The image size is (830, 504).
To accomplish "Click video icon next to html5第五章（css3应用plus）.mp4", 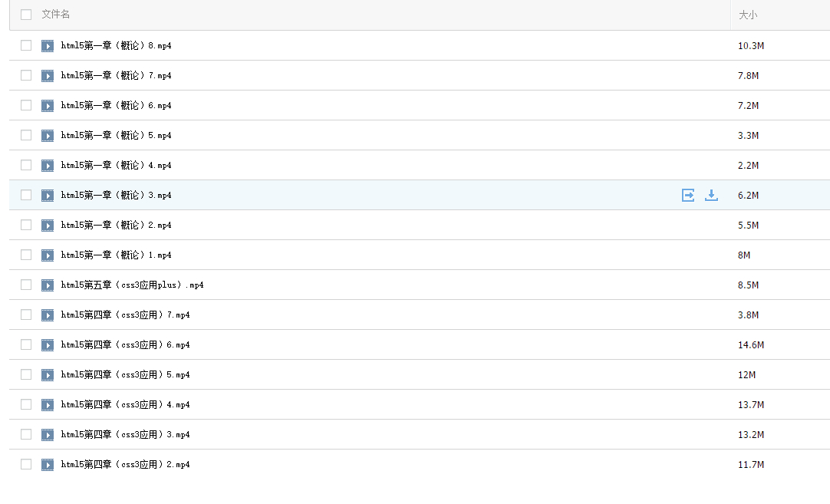I will coord(48,285).
